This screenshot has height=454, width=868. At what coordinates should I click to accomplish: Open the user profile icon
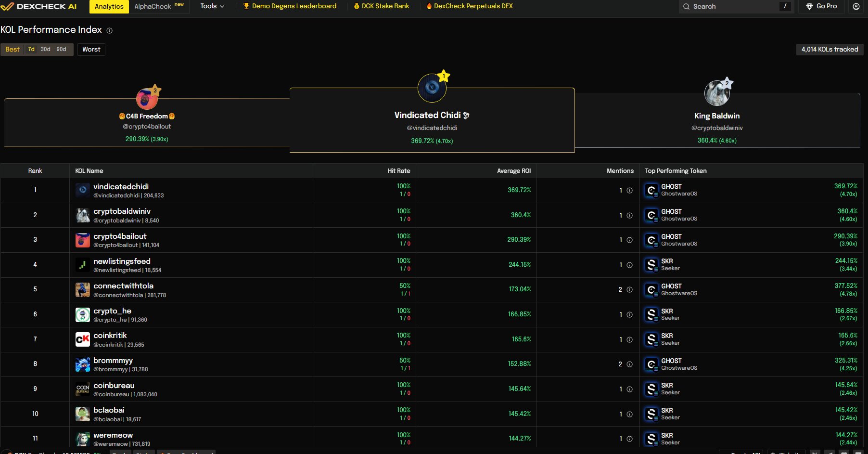point(856,6)
